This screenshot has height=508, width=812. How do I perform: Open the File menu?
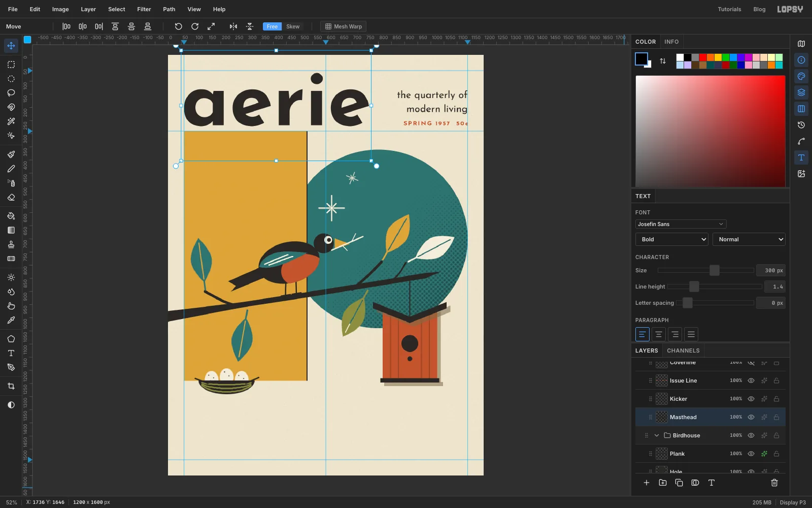pos(13,9)
